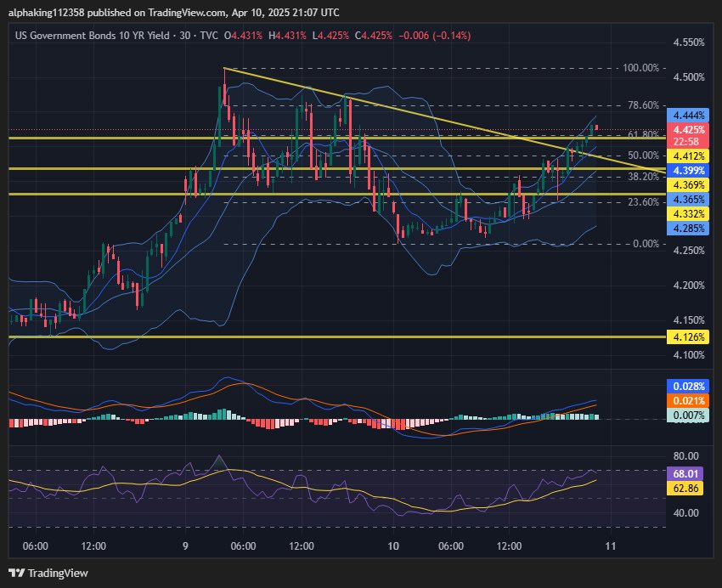Click the histogram value label 0.007%
The image size is (722, 588).
pos(688,416)
